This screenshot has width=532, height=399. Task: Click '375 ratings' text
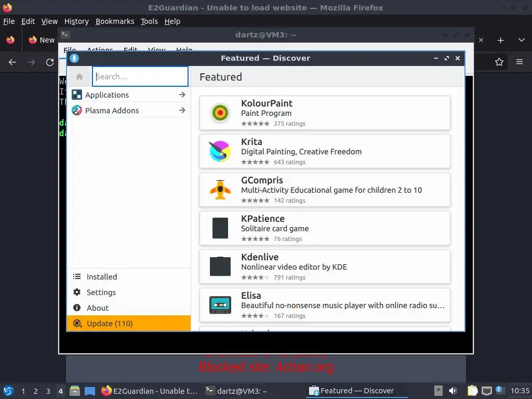[x=289, y=124]
